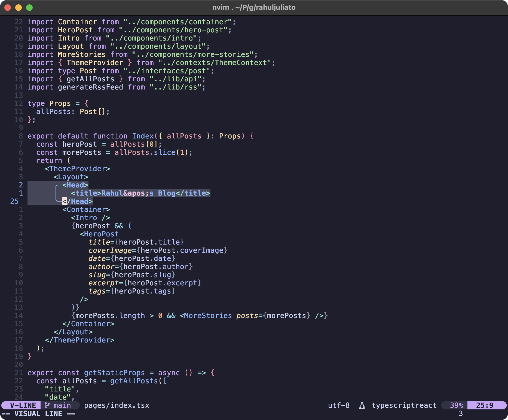Click the 39% scroll position indicator
The width and height of the screenshot is (508, 420).
click(456, 405)
